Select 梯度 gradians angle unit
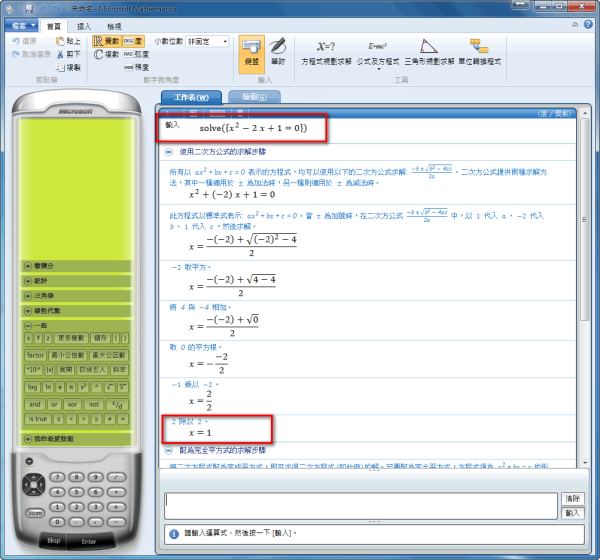Viewport: 600px width, 560px height. (x=136, y=67)
